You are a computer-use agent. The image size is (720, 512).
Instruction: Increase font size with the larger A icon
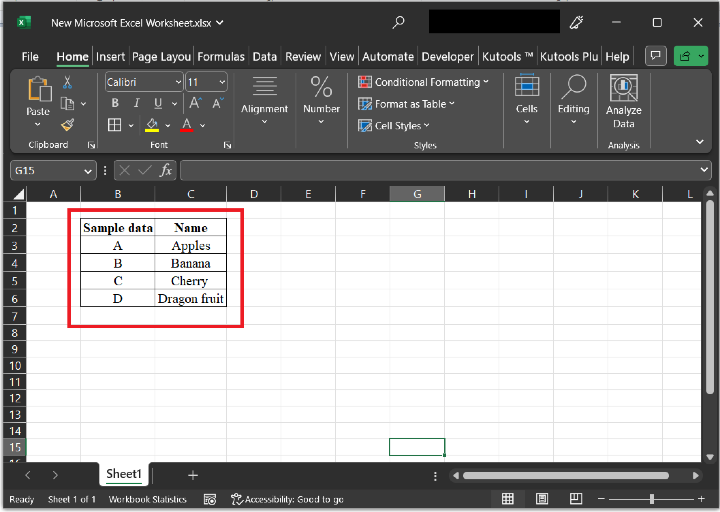pyautogui.click(x=195, y=103)
